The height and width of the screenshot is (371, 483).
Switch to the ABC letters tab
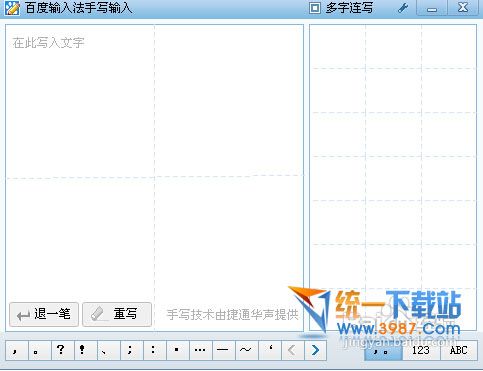459,350
